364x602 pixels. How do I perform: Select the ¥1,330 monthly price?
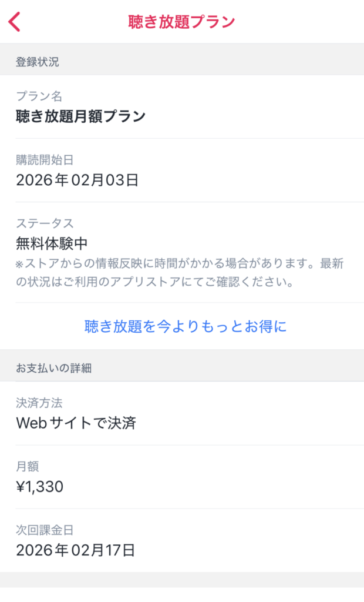point(39,487)
